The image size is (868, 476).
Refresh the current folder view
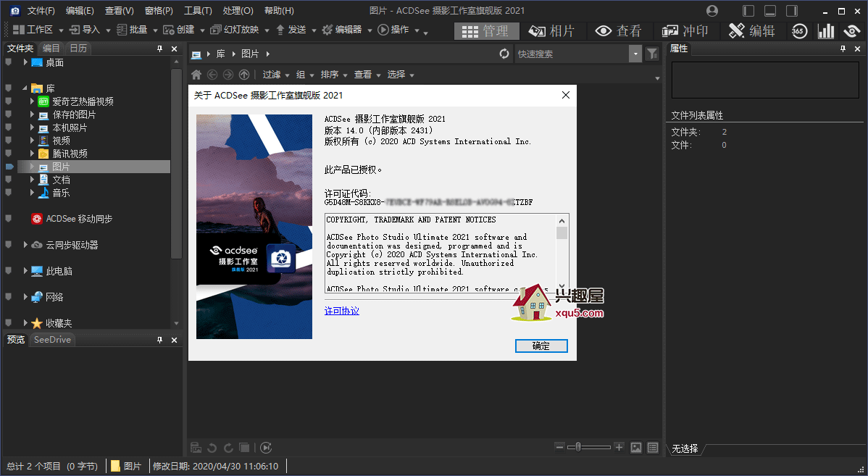[504, 54]
